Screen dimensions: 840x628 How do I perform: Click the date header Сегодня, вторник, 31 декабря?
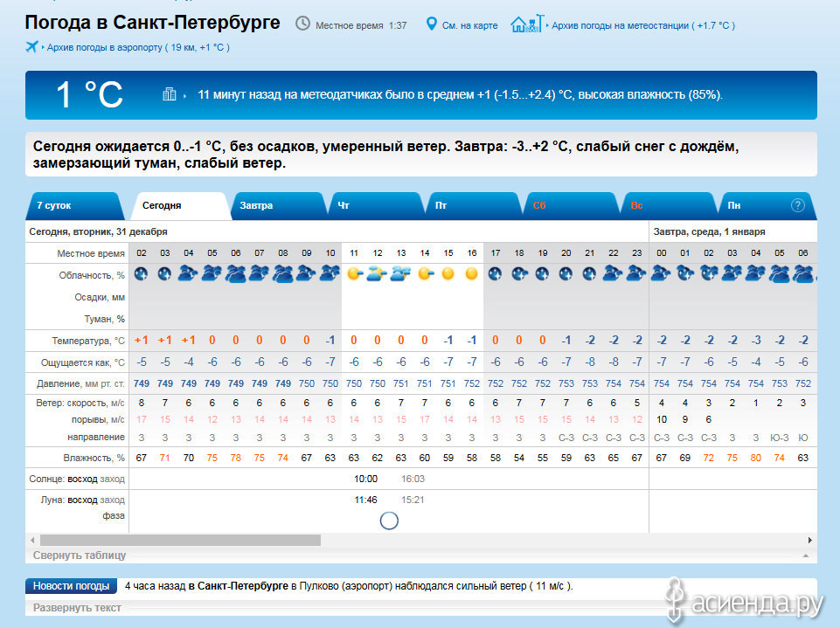(x=98, y=231)
